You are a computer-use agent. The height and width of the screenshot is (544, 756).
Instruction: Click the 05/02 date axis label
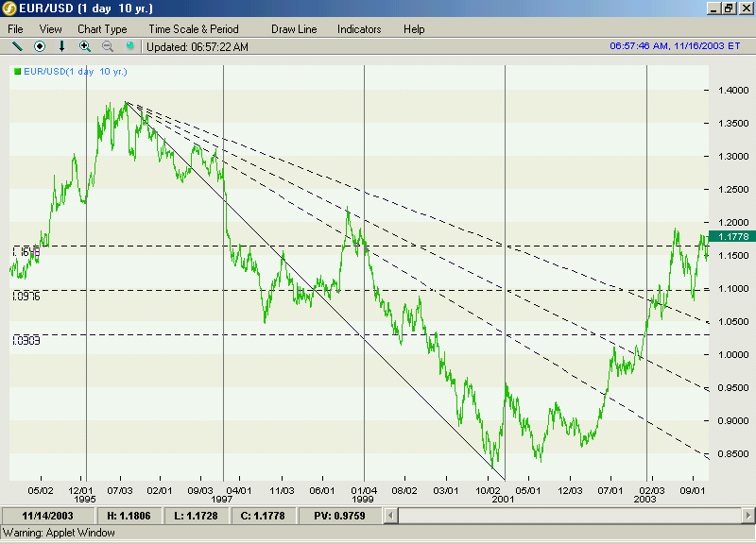click(41, 490)
